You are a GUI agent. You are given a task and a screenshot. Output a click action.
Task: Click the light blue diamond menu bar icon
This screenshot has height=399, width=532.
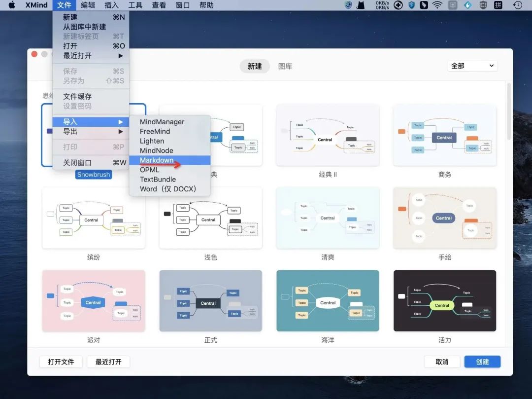468,5
